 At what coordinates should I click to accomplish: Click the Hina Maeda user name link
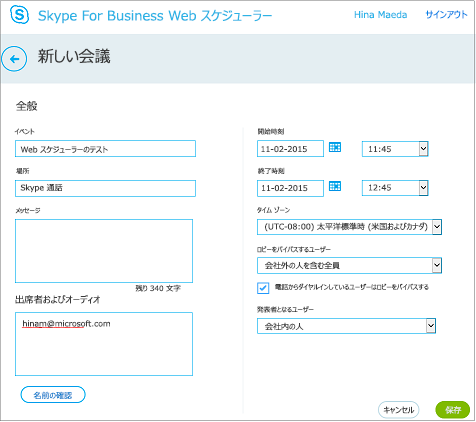[380, 15]
